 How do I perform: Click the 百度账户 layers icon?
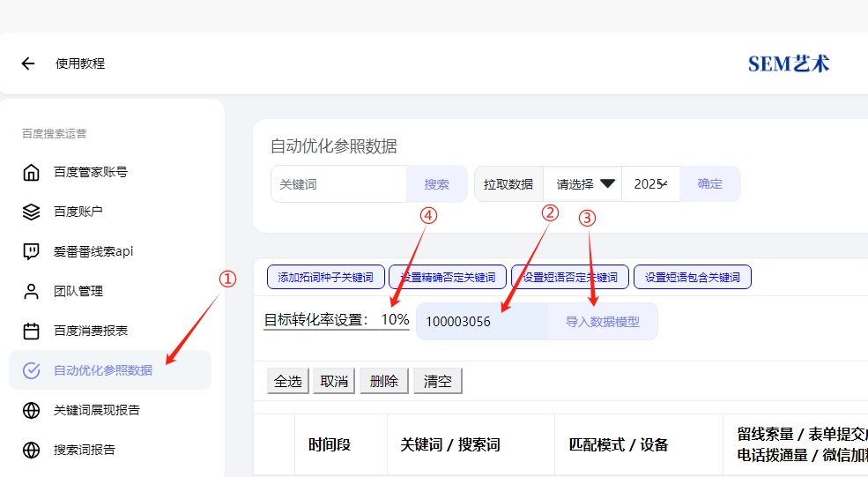[32, 212]
